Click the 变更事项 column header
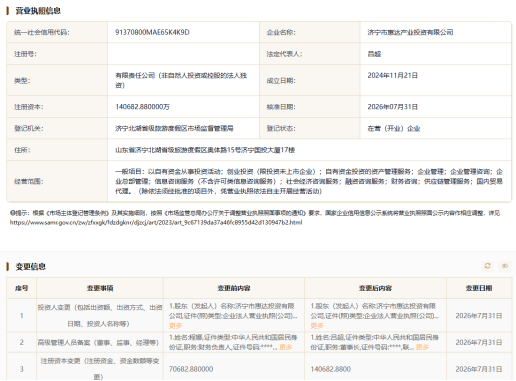The width and height of the screenshot is (516, 381). click(x=100, y=288)
